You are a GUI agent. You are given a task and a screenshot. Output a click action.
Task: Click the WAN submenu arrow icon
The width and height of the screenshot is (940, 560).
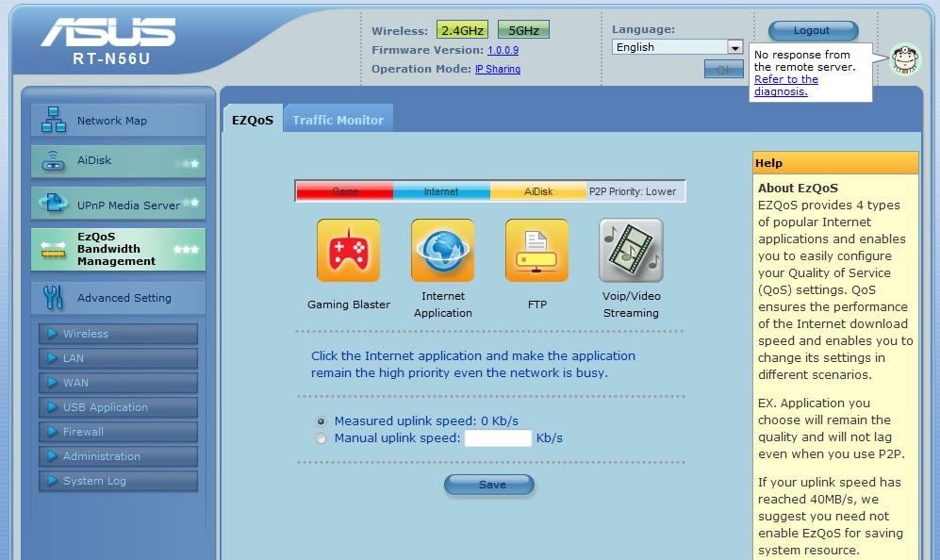[52, 383]
